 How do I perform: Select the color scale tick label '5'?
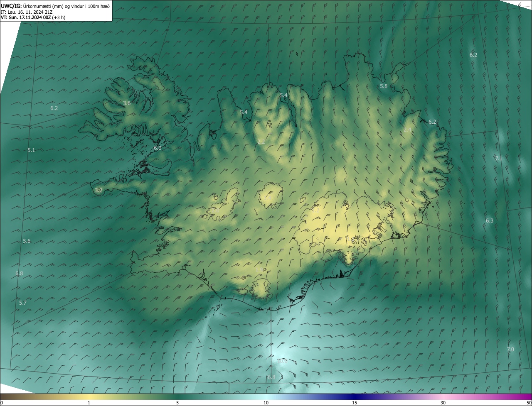(177, 403)
